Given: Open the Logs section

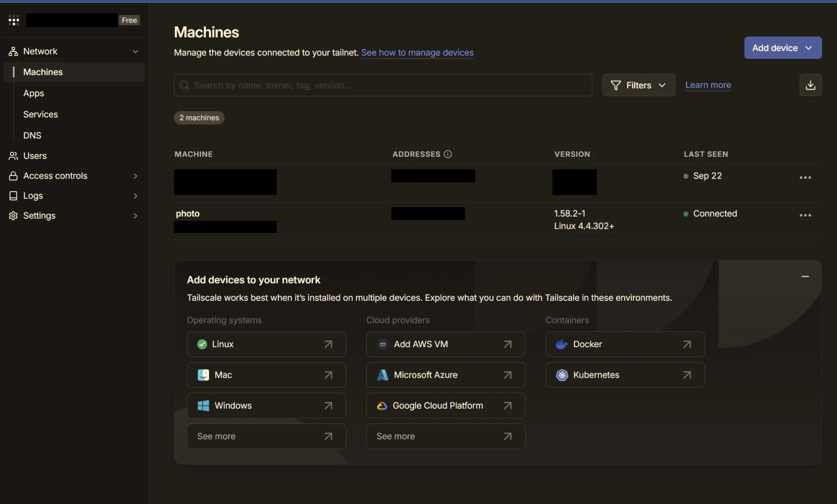Looking at the screenshot, I should 33,196.
